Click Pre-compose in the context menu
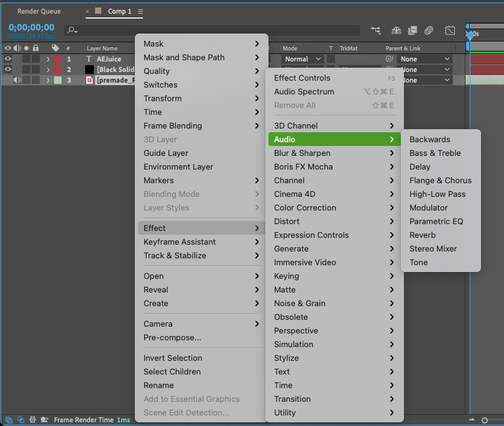Image resolution: width=504 pixels, height=426 pixels. click(x=172, y=337)
